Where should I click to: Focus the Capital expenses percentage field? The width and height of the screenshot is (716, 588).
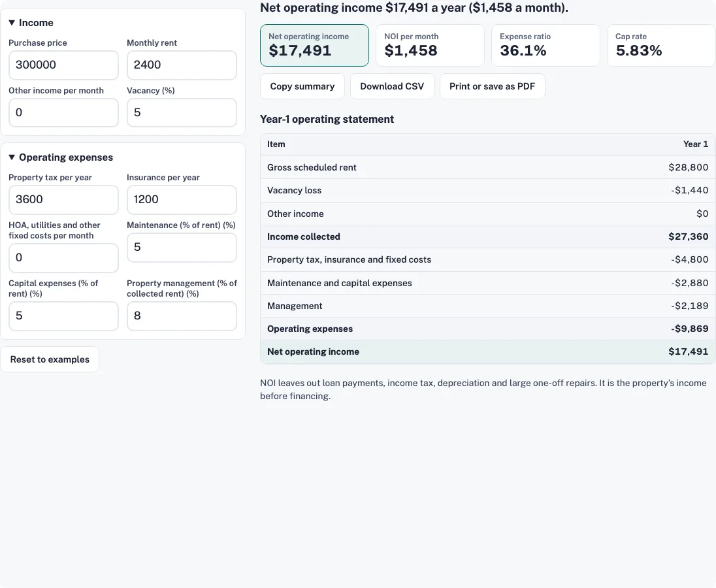coord(63,316)
